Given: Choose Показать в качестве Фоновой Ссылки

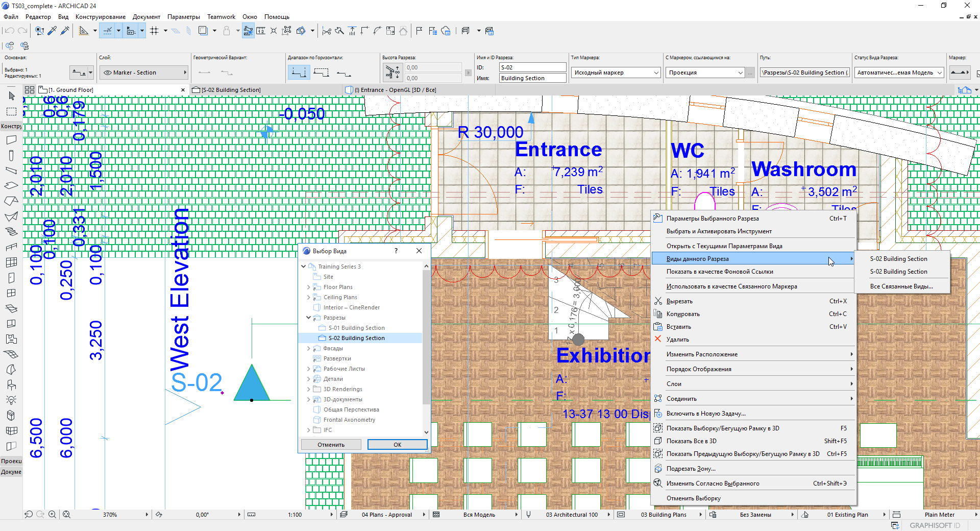Looking at the screenshot, I should [719, 272].
